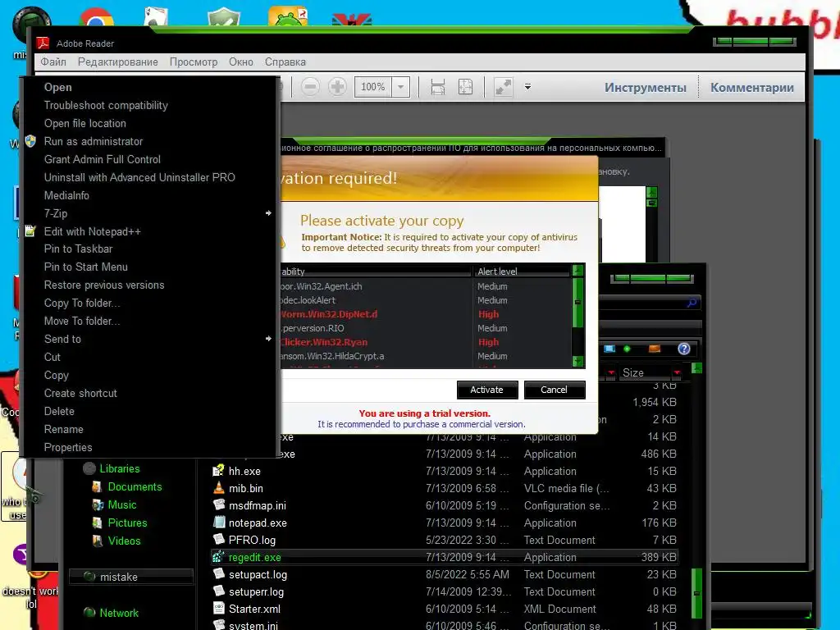Click the Network icon in navigation pane

pos(89,612)
